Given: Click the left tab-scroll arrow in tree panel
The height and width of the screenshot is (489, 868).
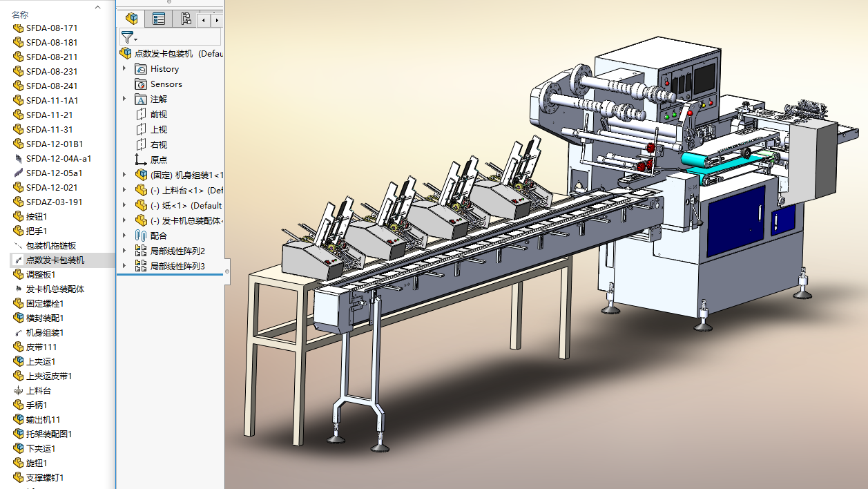Looking at the screenshot, I should [204, 20].
